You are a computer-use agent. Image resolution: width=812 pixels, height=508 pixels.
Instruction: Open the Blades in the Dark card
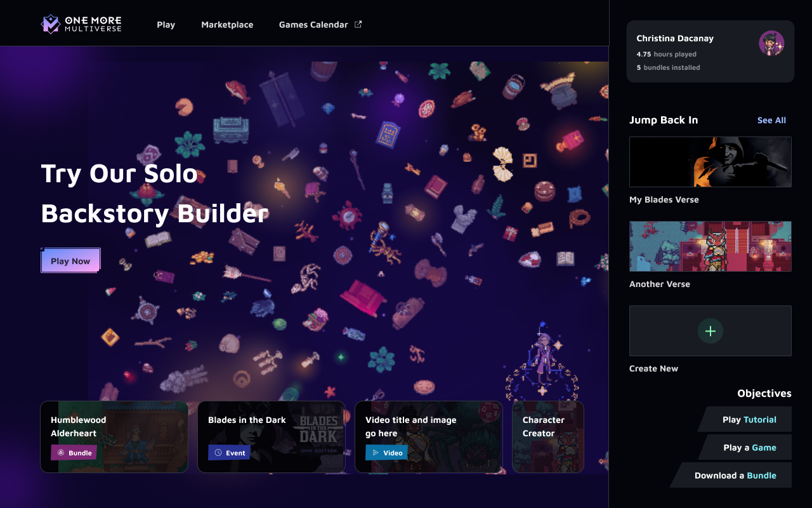coord(272,437)
